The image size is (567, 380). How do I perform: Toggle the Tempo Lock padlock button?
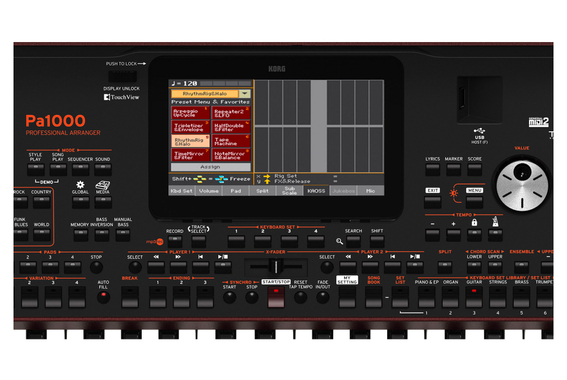point(474,235)
